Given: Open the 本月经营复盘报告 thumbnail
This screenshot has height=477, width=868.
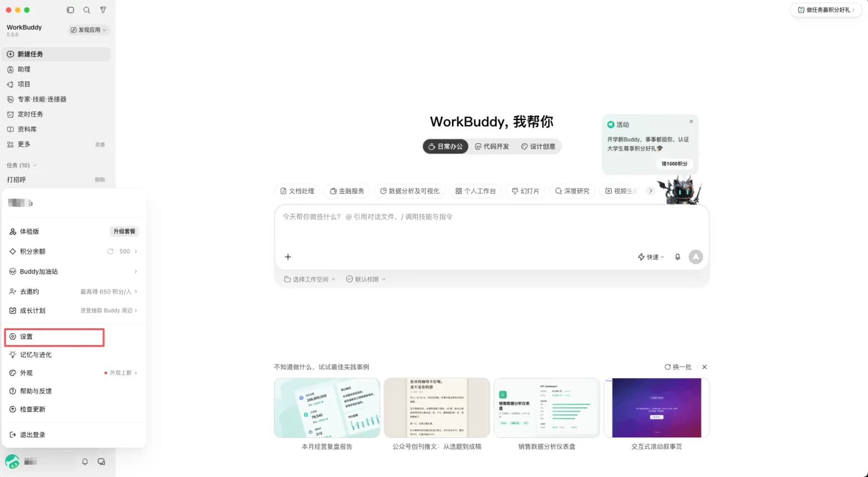Looking at the screenshot, I should (327, 408).
